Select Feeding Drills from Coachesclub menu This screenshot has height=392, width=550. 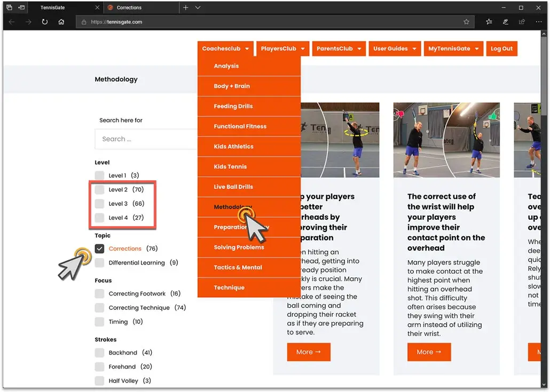point(233,106)
